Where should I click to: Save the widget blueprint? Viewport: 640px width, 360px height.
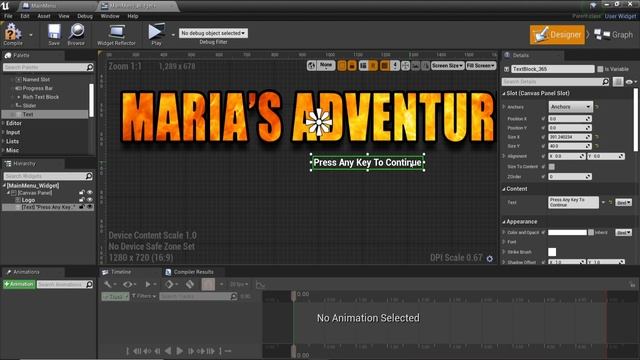point(54,33)
